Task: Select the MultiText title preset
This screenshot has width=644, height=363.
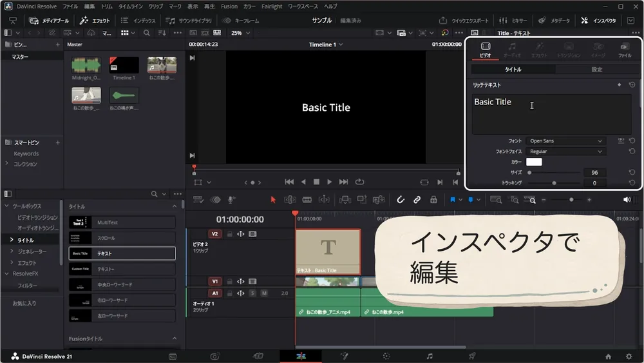Action: click(122, 222)
